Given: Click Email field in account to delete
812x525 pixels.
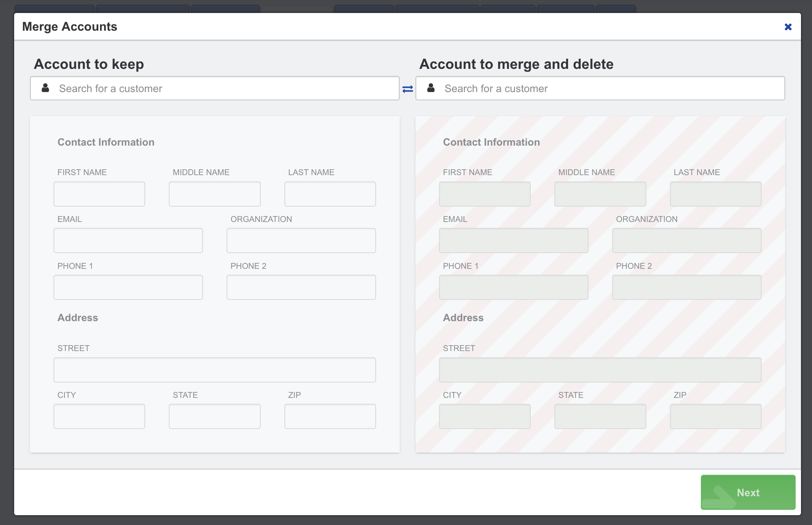Looking at the screenshot, I should [x=514, y=240].
